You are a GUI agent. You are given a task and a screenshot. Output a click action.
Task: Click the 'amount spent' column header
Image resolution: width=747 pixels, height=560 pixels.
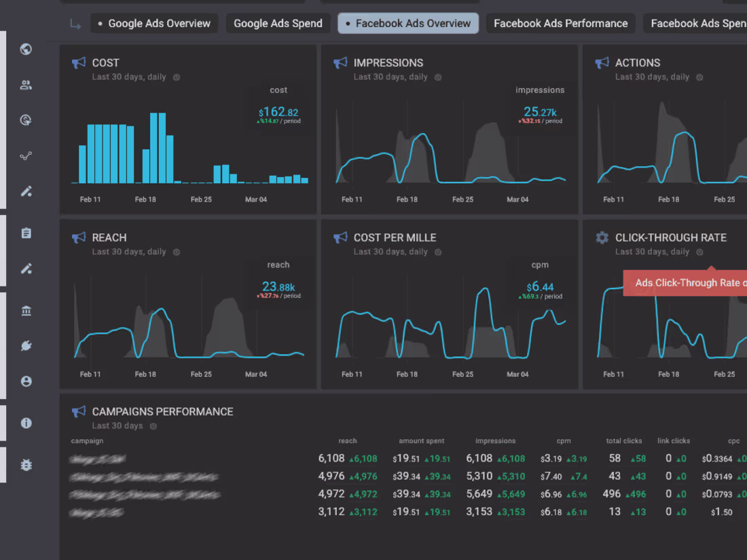coord(421,441)
